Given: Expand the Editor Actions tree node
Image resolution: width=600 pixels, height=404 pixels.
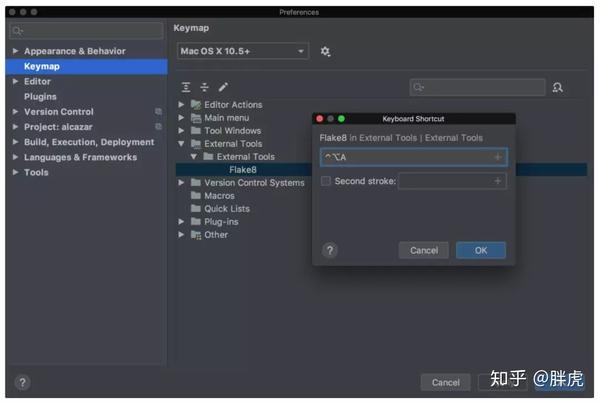Looking at the screenshot, I should click(x=181, y=104).
